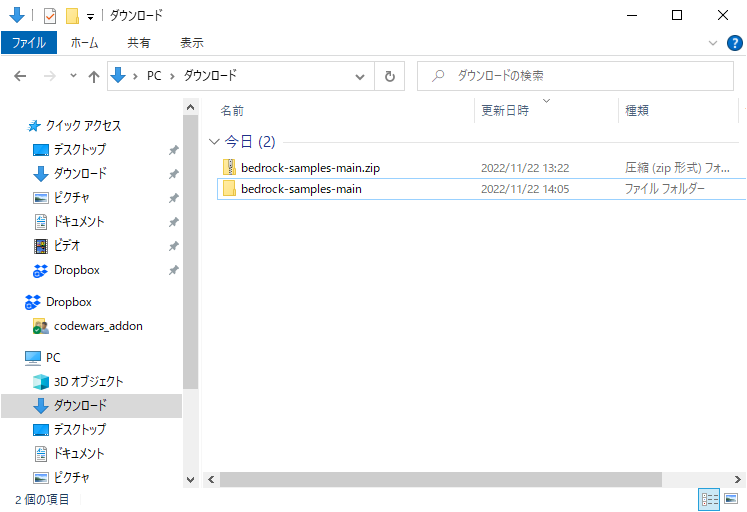Screen dimensions: 747x512
Task: Switch to the 共有 ribbon tab
Action: click(x=139, y=43)
